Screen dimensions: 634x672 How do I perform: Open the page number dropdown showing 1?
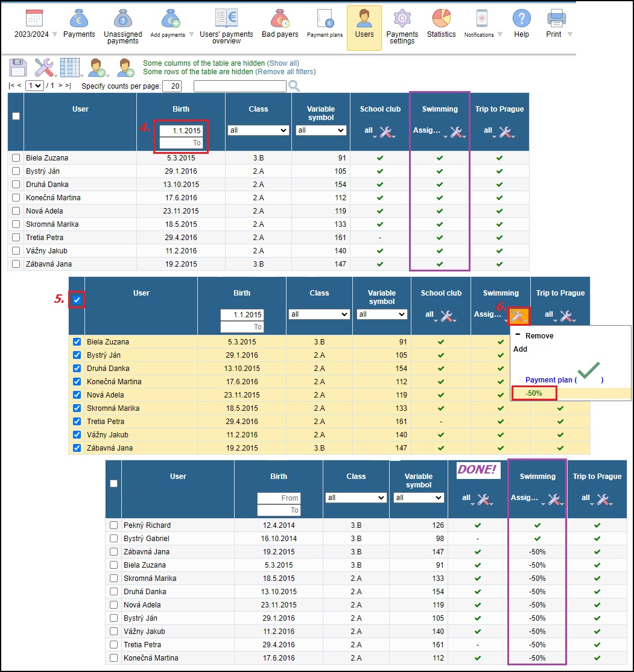pyautogui.click(x=34, y=86)
